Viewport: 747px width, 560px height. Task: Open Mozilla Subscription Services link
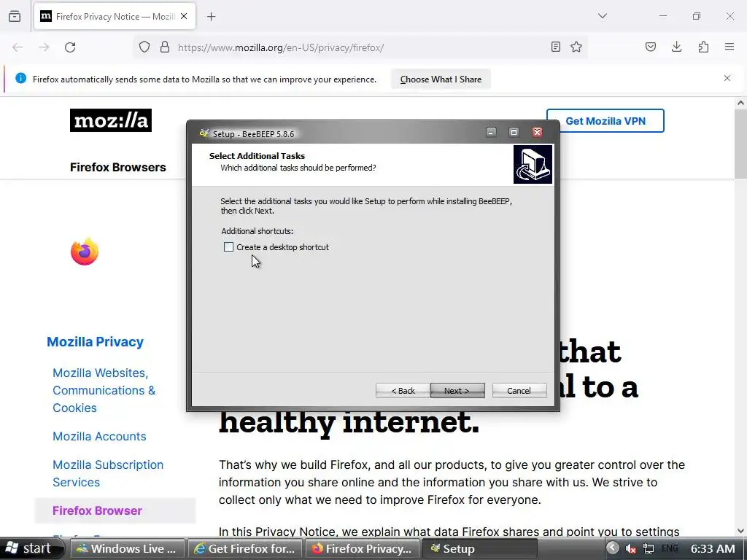(108, 473)
